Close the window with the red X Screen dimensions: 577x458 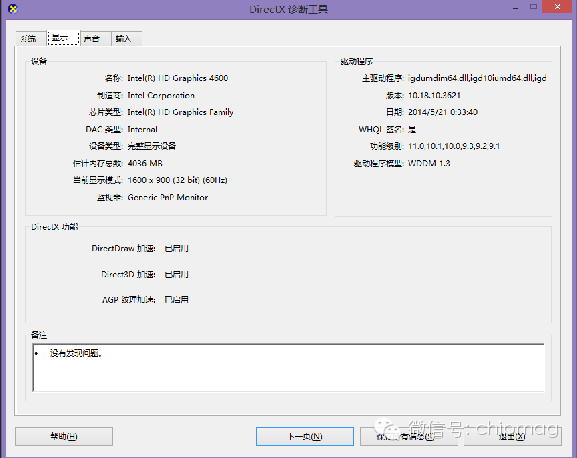(x=557, y=7)
